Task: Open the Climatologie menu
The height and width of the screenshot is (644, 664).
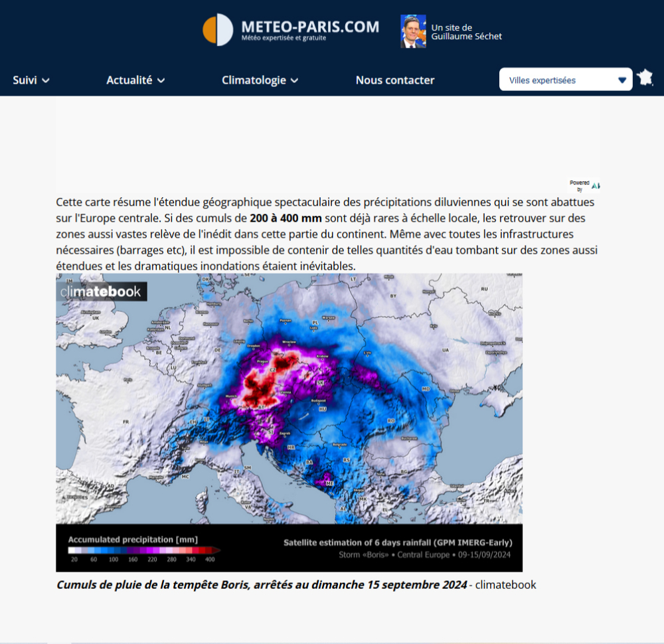Action: [x=254, y=80]
